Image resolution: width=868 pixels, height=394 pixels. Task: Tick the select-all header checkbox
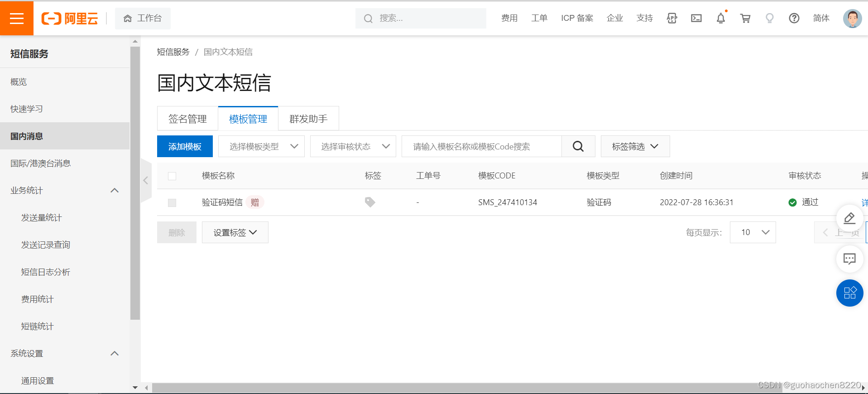172,176
